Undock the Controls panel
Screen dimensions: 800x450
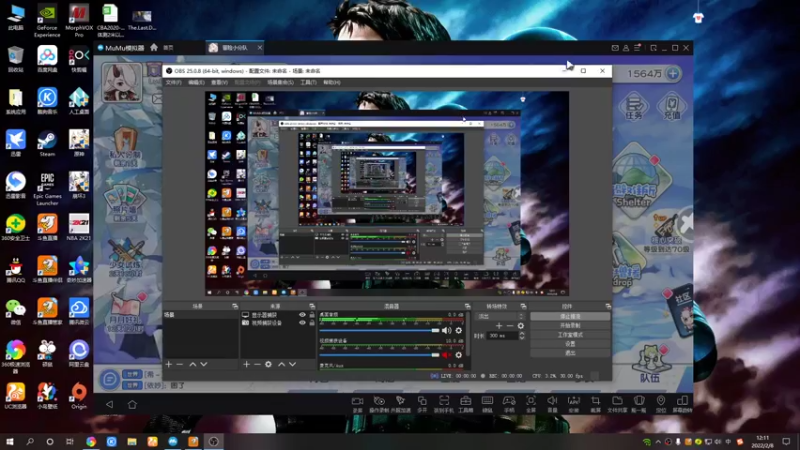pos(608,306)
